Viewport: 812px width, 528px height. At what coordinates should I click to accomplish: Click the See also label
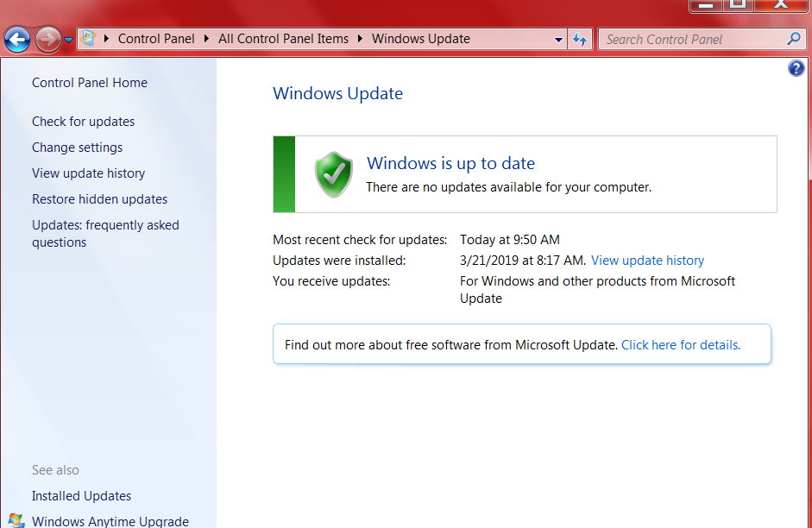point(55,470)
